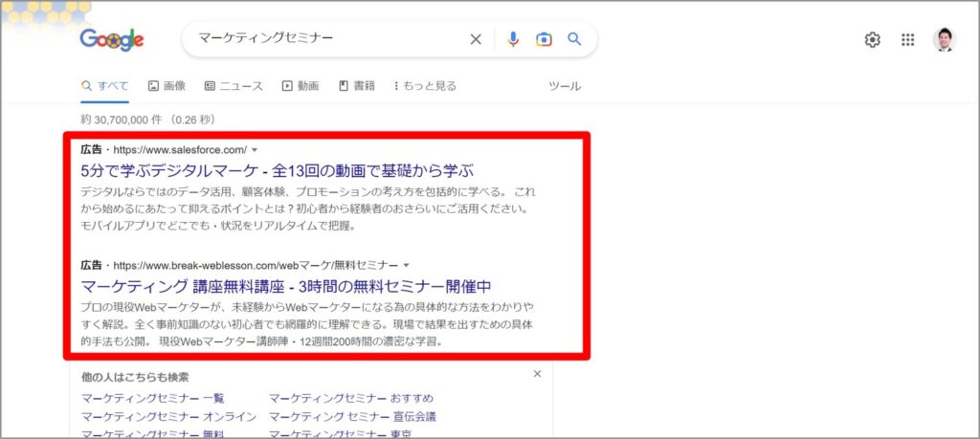Image resolution: width=980 pixels, height=439 pixels.
Task: Select the すべて tab
Action: point(105,86)
